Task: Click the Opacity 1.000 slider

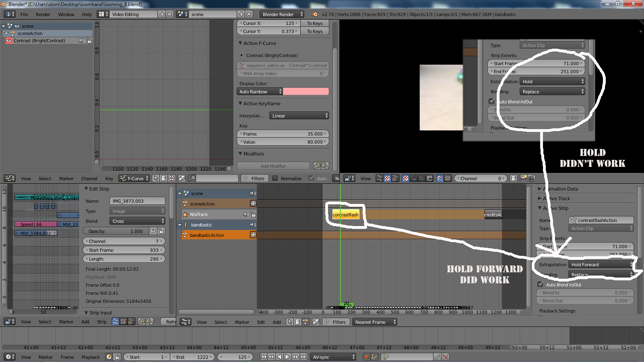Action: click(x=116, y=231)
